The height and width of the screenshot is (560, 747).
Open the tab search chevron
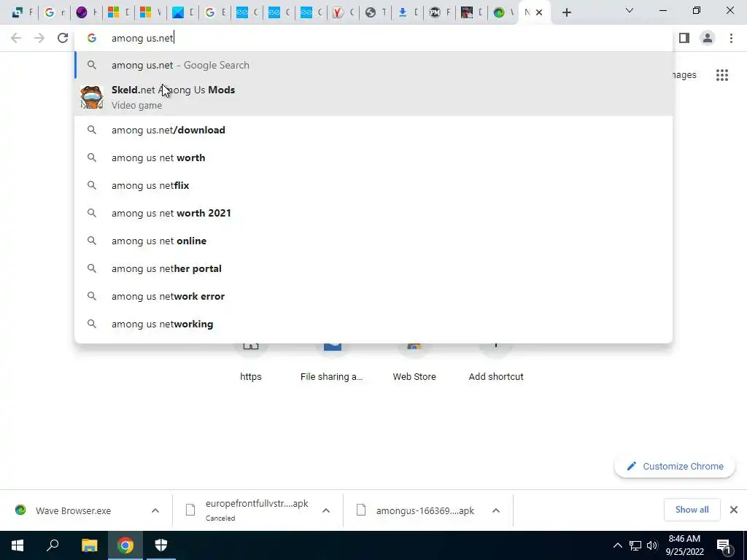tap(630, 10)
